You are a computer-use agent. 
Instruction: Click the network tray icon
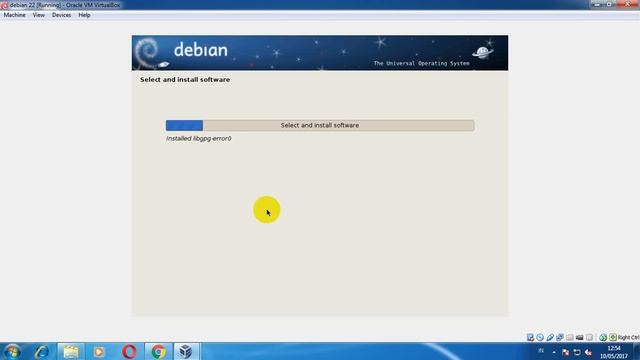tap(577, 352)
